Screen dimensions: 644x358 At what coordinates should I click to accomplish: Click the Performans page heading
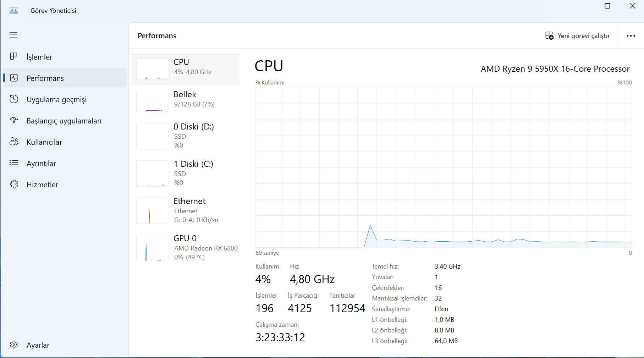pyautogui.click(x=157, y=36)
